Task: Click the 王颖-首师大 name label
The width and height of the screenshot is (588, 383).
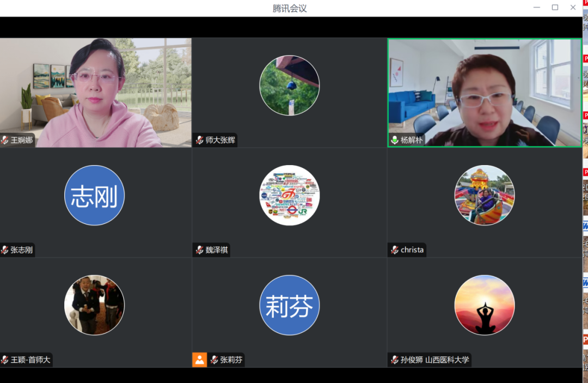Action: pos(31,360)
